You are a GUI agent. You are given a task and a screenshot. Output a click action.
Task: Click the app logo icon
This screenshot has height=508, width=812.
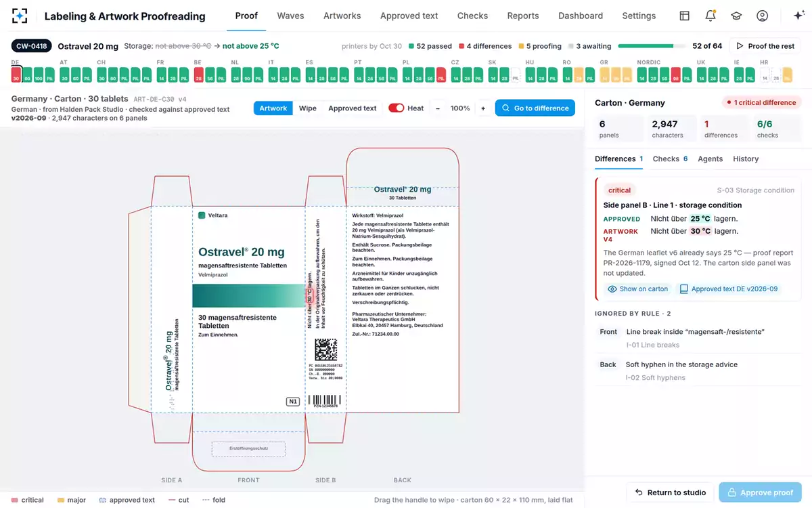click(20, 16)
